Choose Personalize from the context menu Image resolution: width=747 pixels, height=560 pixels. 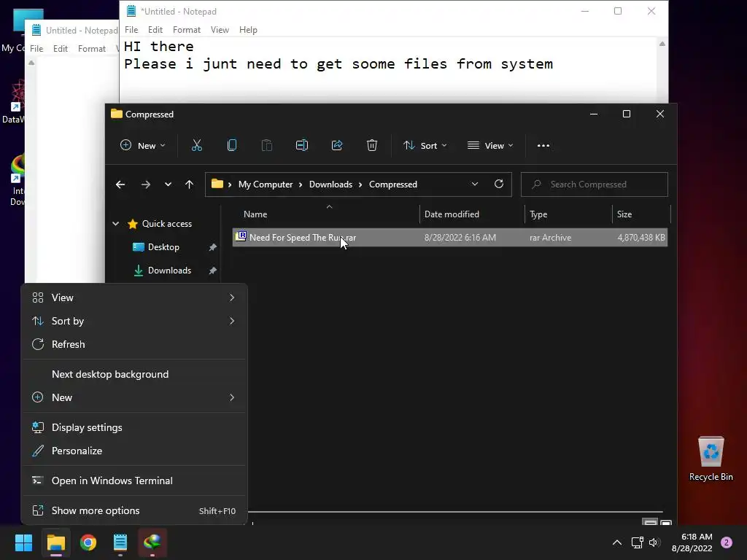coord(134,451)
